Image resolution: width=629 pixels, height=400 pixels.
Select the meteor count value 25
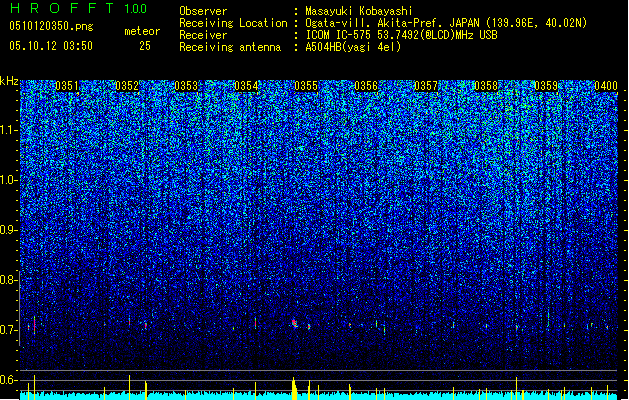click(145, 46)
